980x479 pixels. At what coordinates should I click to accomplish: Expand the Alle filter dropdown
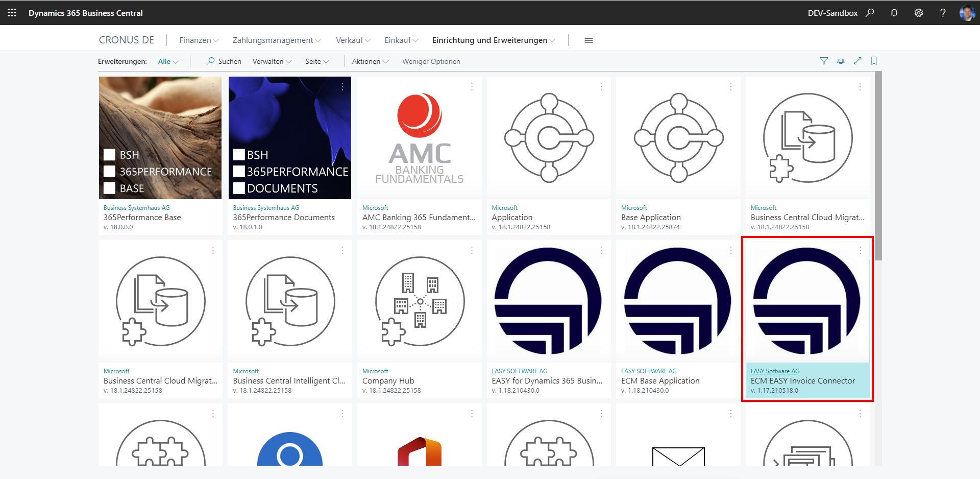[x=168, y=61]
